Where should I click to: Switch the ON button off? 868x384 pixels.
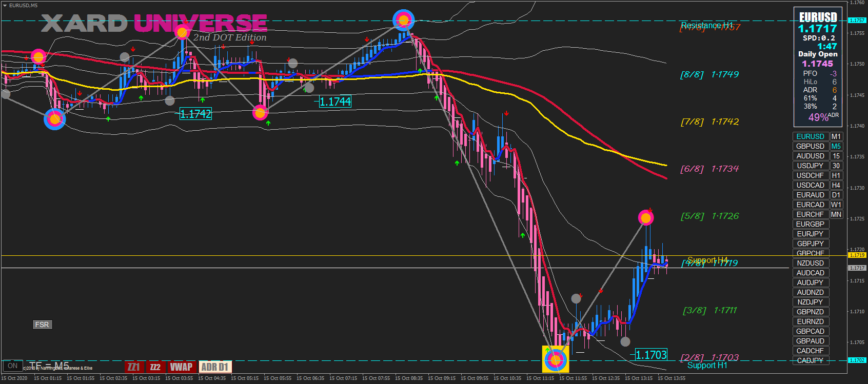click(x=13, y=366)
